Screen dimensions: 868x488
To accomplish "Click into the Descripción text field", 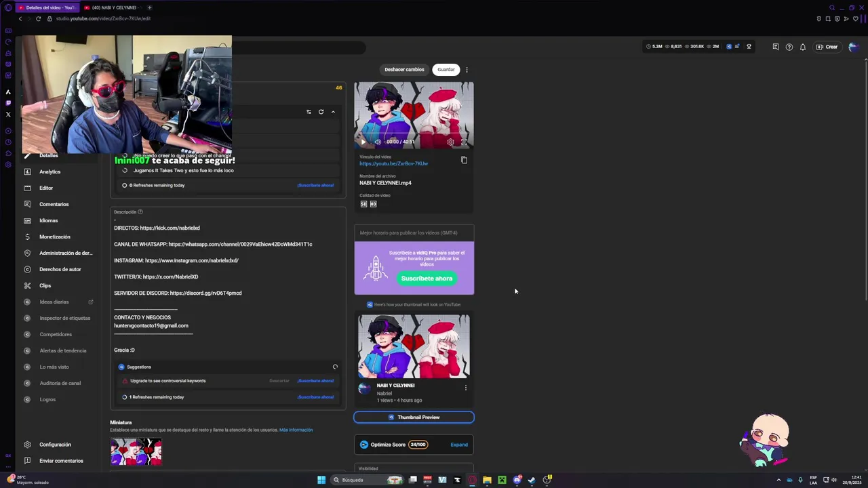I will (228, 285).
